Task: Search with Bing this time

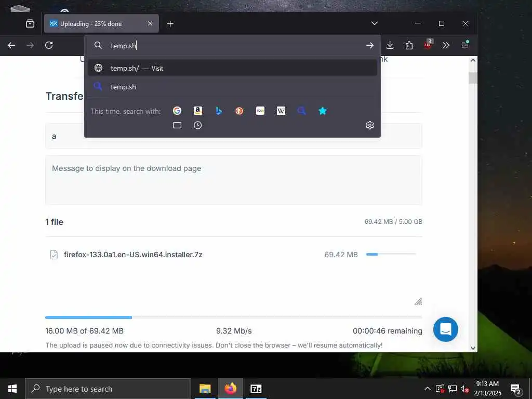Action: pos(219,111)
